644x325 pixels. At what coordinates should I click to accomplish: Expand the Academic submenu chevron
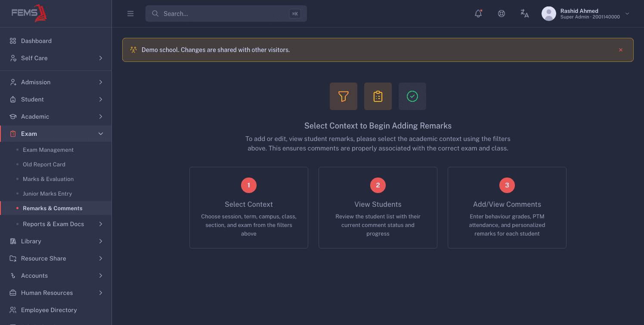click(101, 117)
